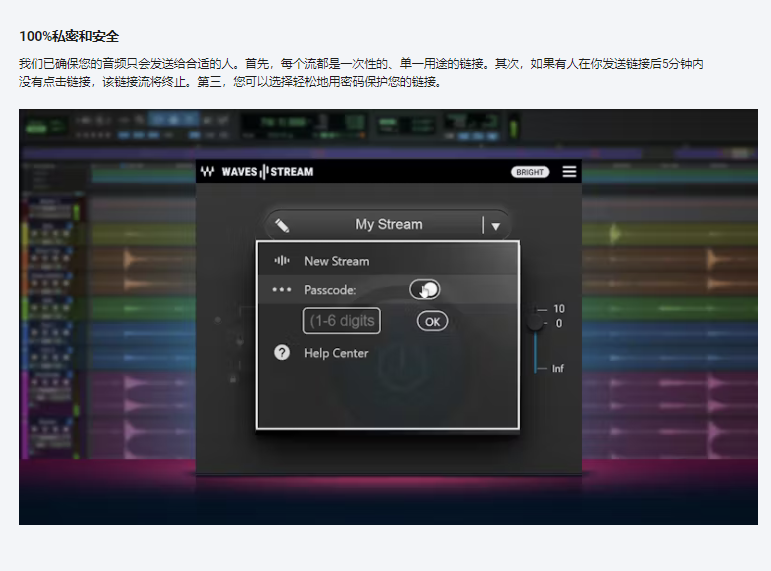Click the WAVES STREAM title text
The image size is (771, 571).
coord(267,172)
